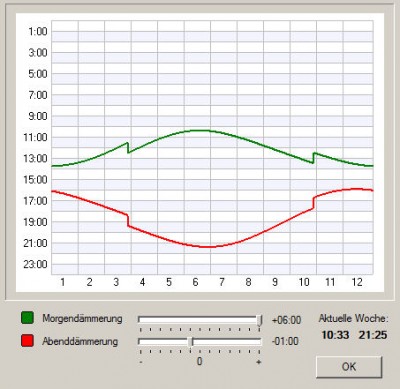
Task: Click month 12 on the horizontal axis
Action: point(357,282)
